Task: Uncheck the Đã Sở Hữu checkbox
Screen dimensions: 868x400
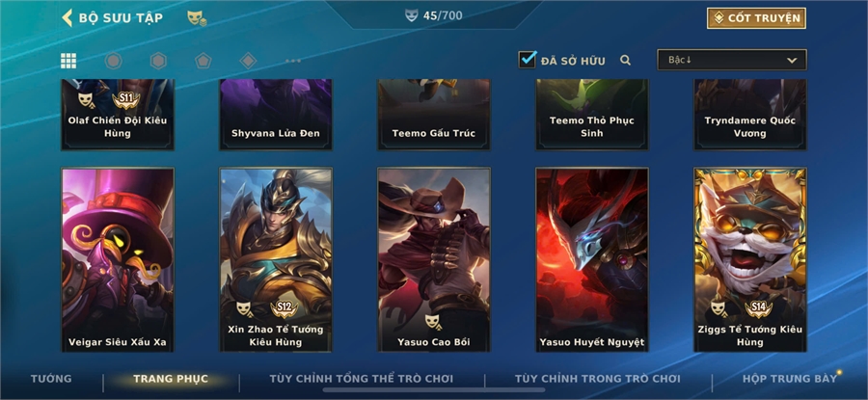Action: click(527, 59)
